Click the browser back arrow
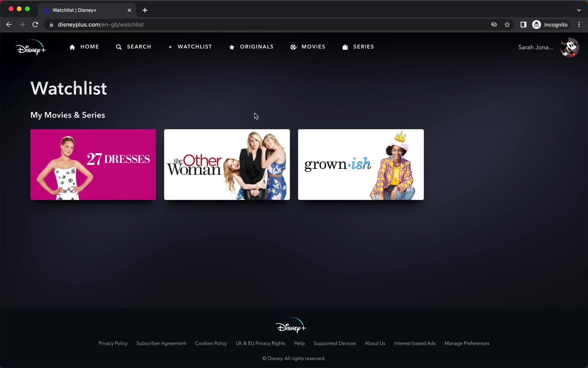 click(x=9, y=25)
